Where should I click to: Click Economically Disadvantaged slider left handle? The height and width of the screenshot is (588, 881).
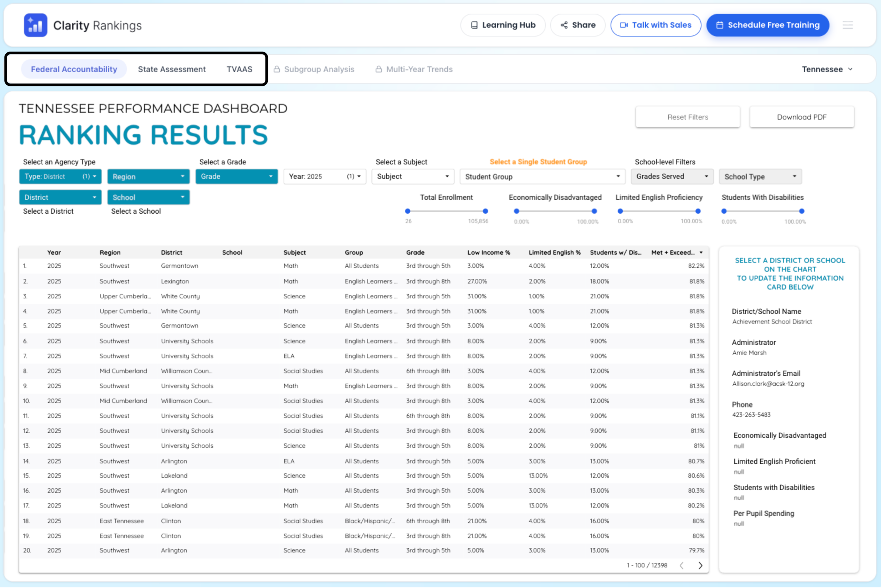517,211
